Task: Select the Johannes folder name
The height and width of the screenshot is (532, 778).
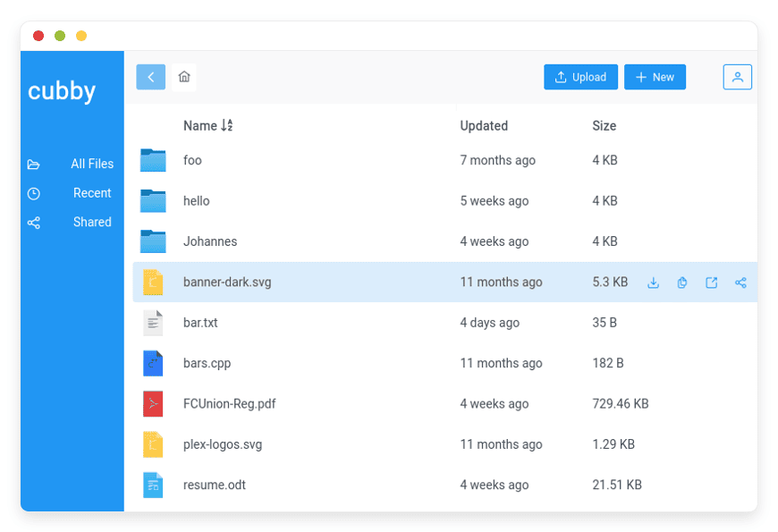Action: [x=210, y=241]
